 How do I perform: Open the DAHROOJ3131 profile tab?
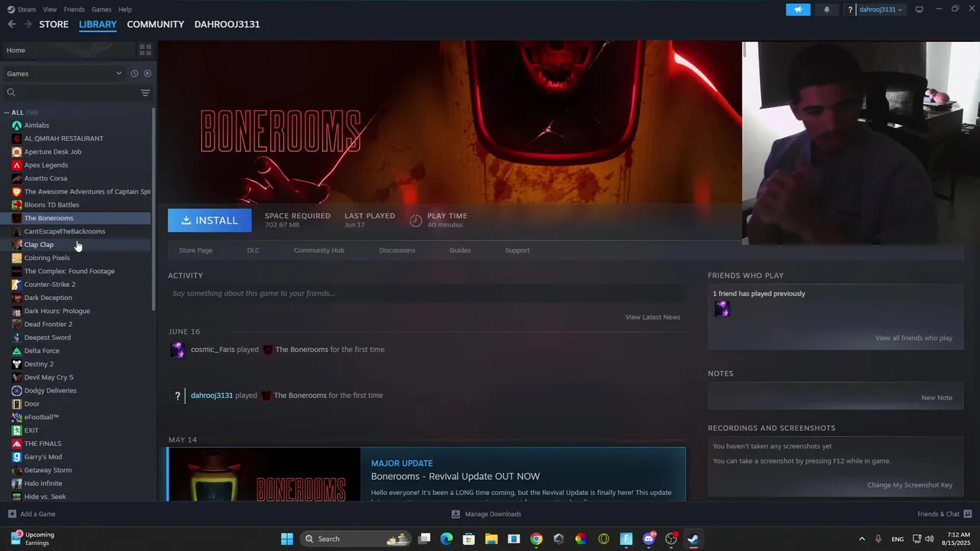[x=227, y=24]
